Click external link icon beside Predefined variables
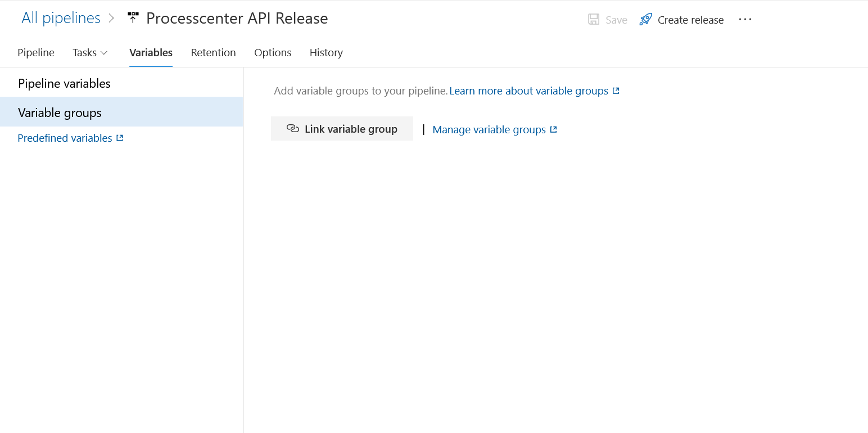868x433 pixels. pyautogui.click(x=120, y=138)
